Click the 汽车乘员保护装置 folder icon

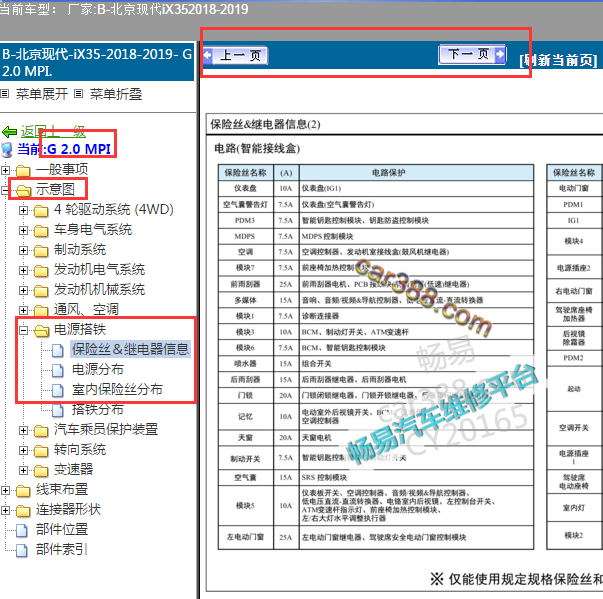pos(41,431)
